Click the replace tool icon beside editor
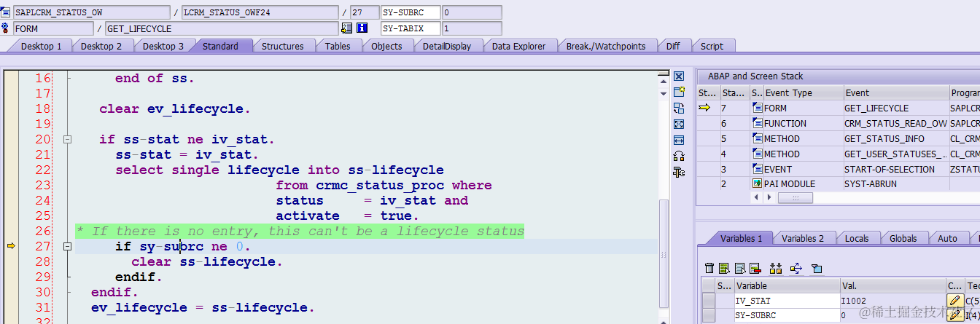Image resolution: width=980 pixels, height=324 pixels. point(679,108)
